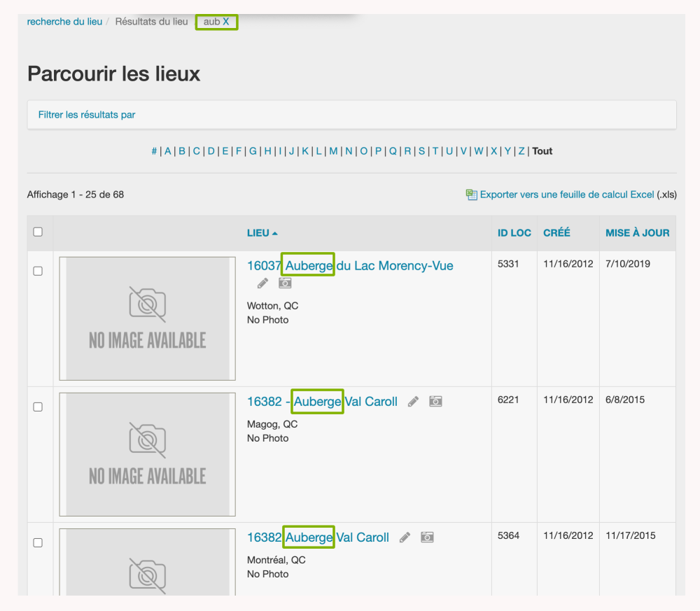Viewport: 700px width, 611px height.
Task: Open '16382 - Auberge Val Caroll' Magog link
Action: click(x=322, y=401)
